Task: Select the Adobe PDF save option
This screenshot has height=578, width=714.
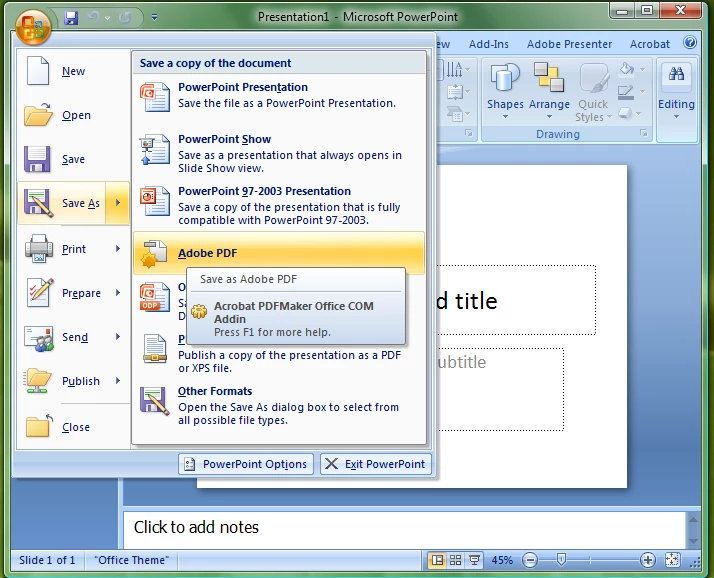Action: [279, 253]
